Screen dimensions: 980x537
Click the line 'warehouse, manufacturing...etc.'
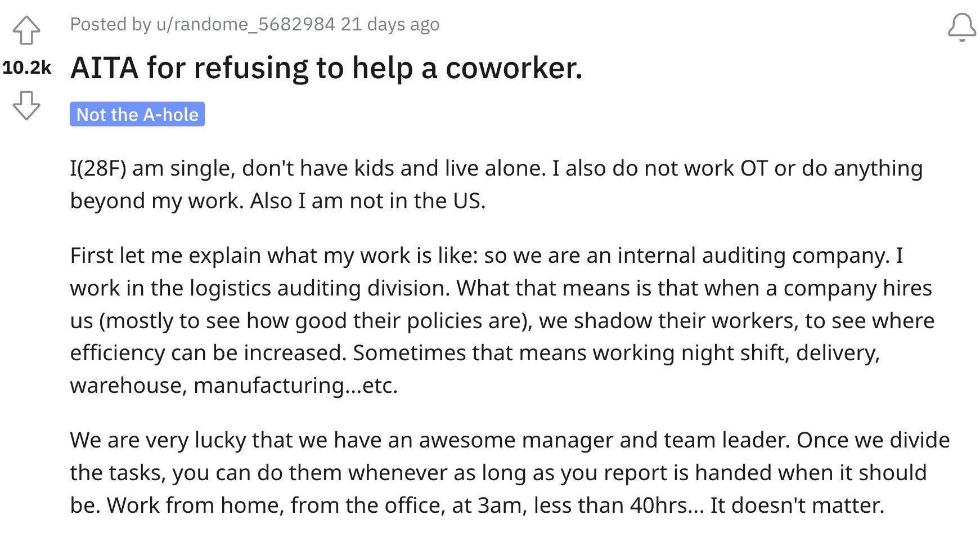click(x=233, y=386)
